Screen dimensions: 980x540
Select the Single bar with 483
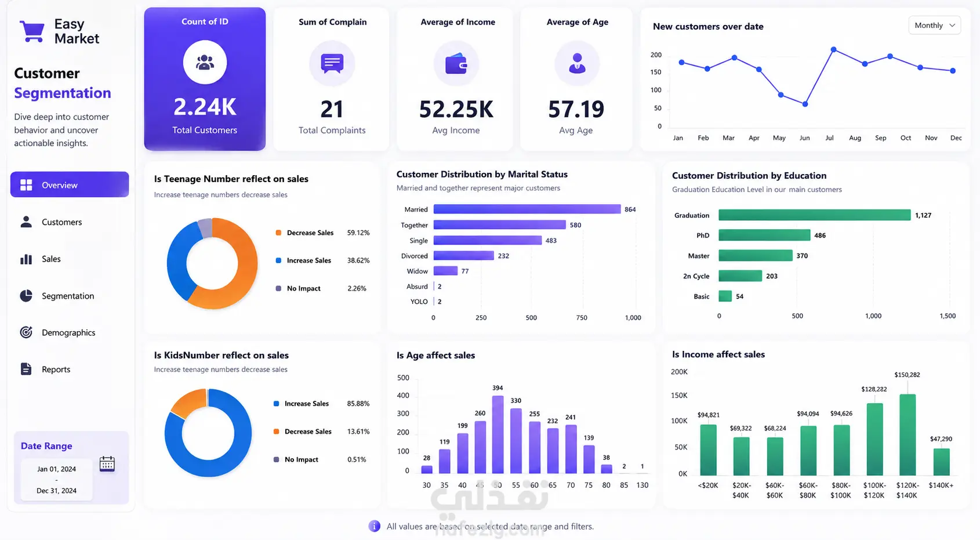488,240
